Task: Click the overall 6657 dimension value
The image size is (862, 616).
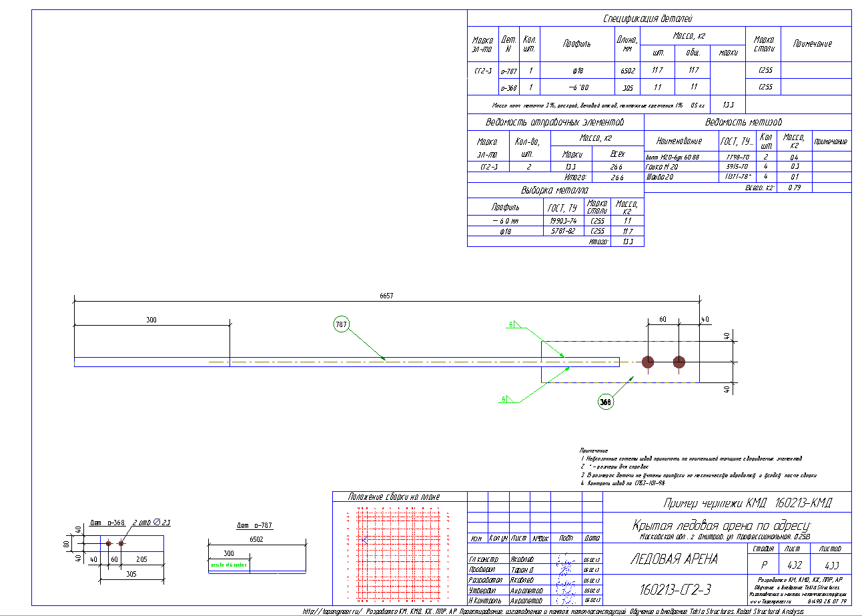Action: pos(386,295)
